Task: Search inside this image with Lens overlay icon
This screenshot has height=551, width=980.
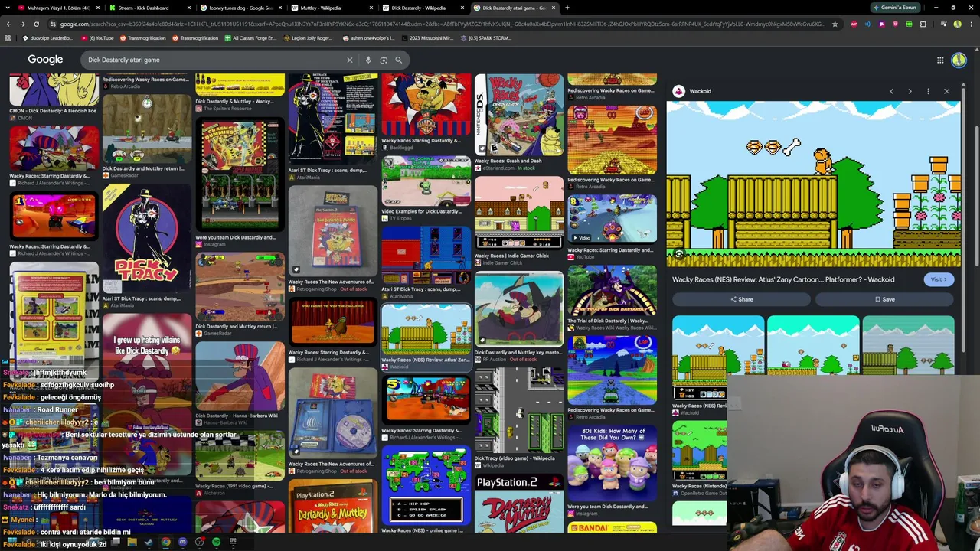Action: (x=679, y=254)
